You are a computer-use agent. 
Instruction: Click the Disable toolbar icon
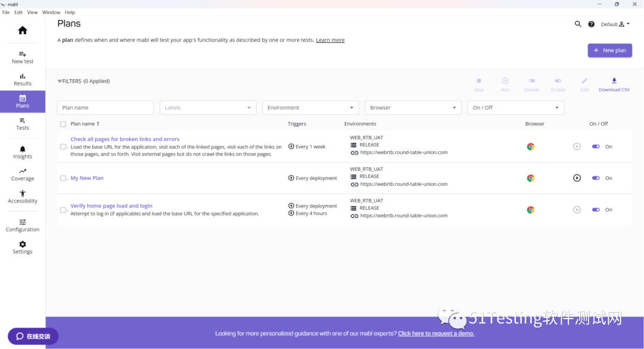[x=531, y=85]
